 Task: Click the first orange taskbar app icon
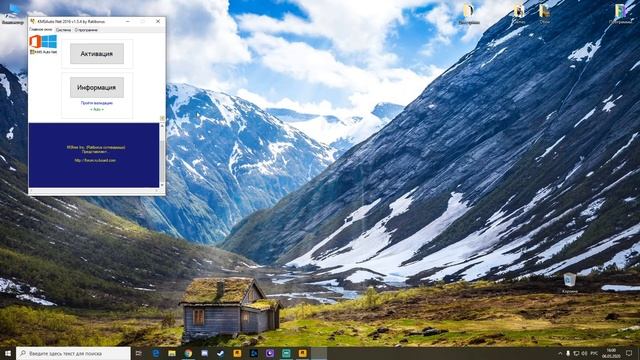click(x=237, y=353)
